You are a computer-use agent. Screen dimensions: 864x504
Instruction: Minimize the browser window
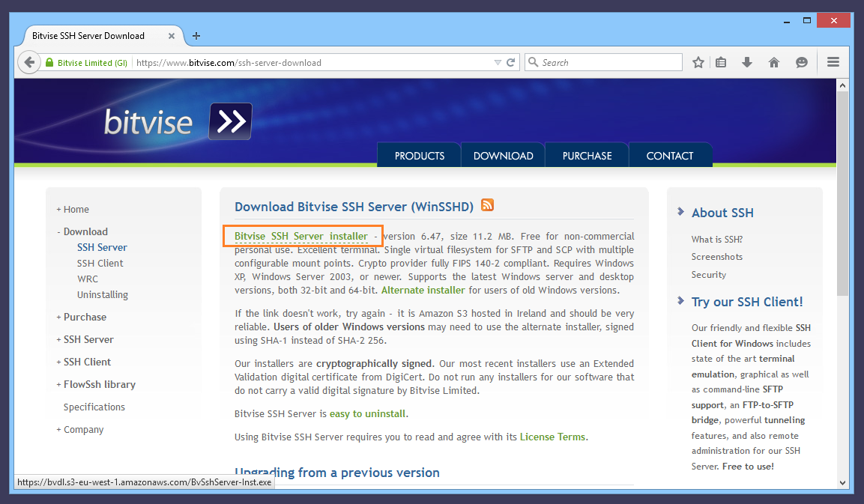click(x=787, y=21)
